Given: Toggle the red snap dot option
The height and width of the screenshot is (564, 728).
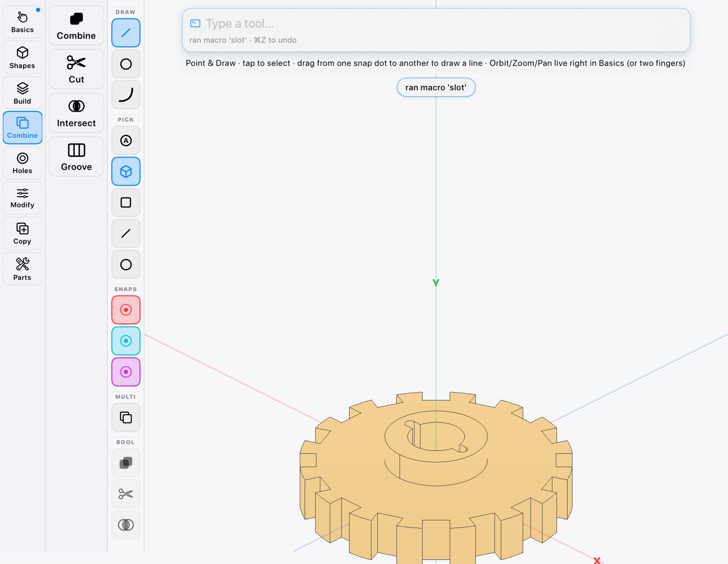Looking at the screenshot, I should pyautogui.click(x=126, y=310).
